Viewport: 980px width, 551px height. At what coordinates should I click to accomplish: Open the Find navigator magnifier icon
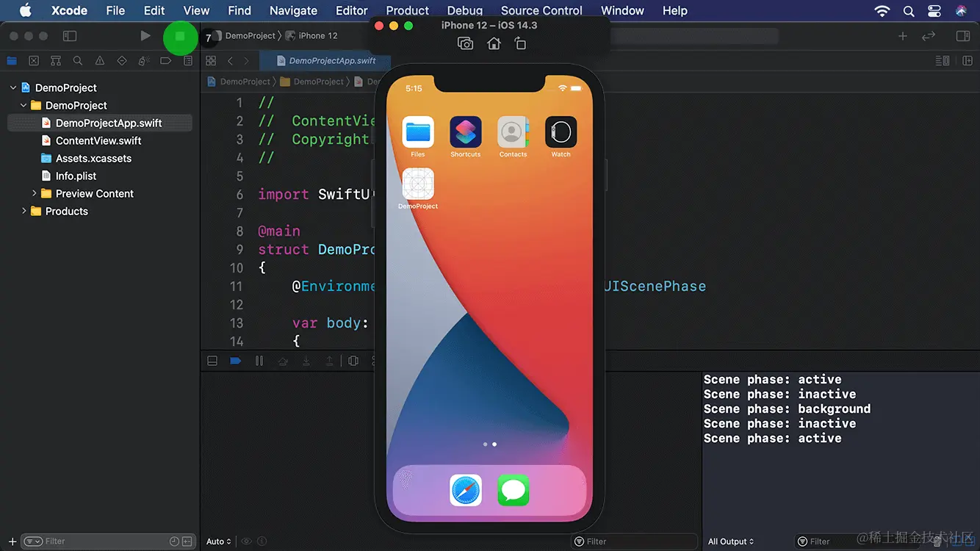(x=78, y=61)
